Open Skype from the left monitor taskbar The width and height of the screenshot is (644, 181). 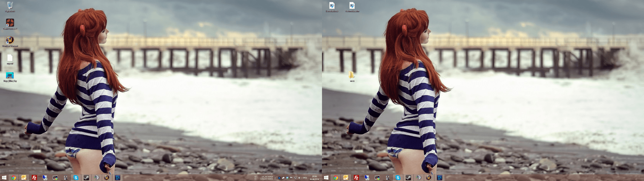76,178
